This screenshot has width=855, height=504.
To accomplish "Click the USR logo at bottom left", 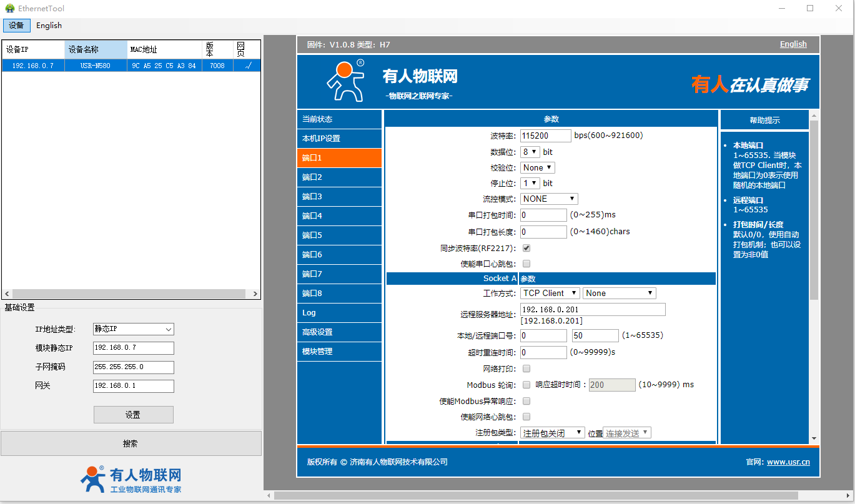I will coord(92,479).
